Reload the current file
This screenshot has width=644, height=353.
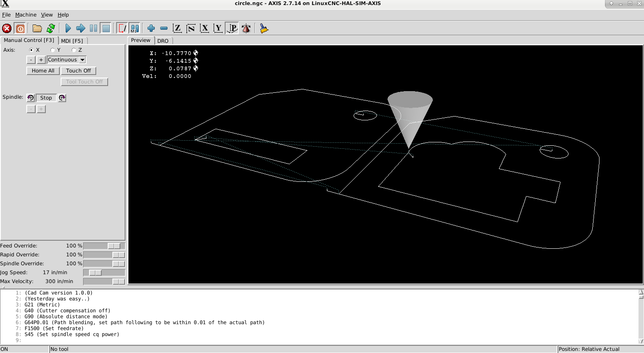[51, 28]
